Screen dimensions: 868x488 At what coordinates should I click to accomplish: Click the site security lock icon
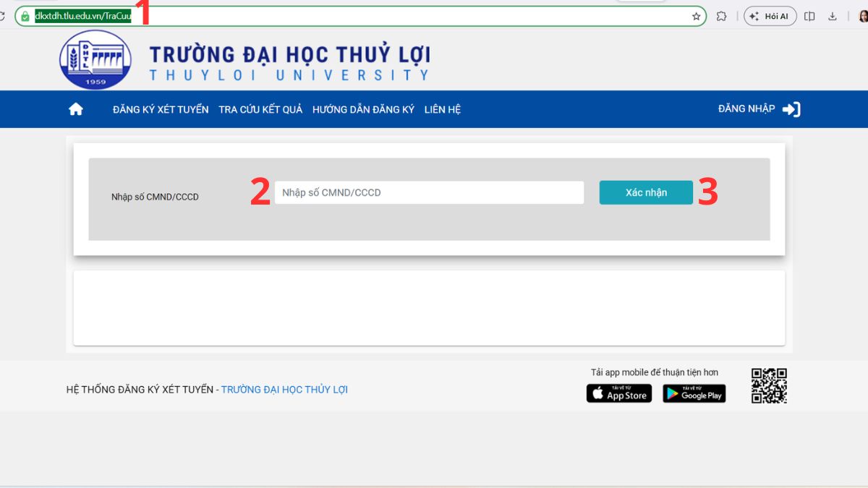tap(25, 16)
